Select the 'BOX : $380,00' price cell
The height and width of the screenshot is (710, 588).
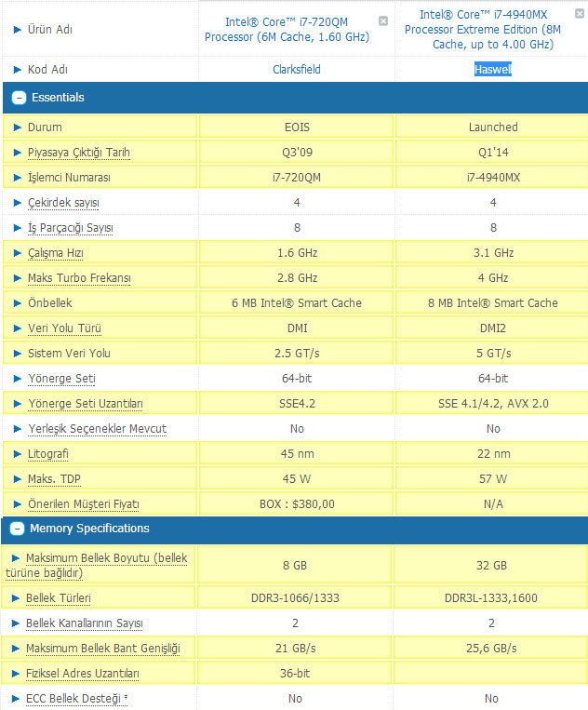coord(297,504)
